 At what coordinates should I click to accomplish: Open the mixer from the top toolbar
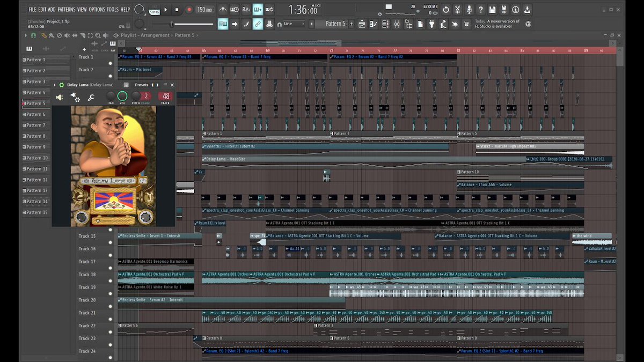coord(397,24)
